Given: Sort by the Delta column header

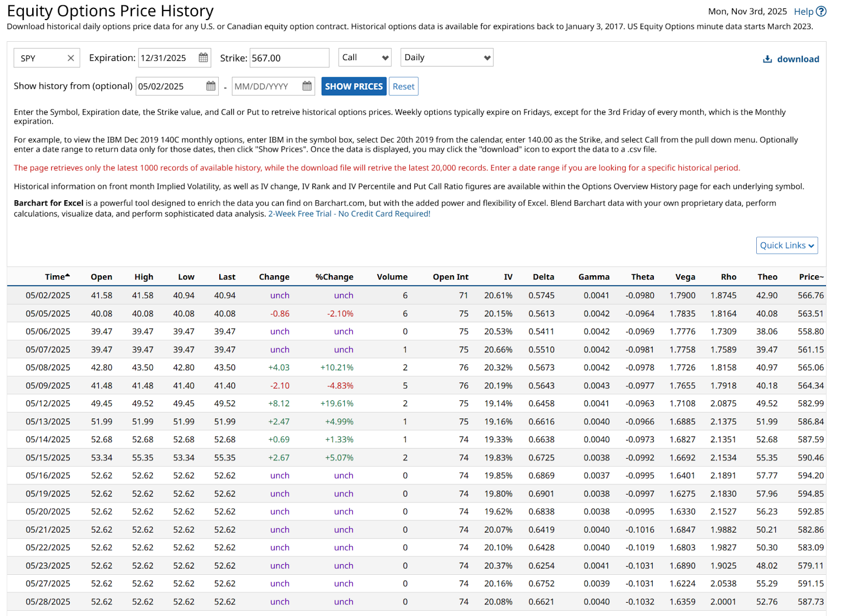Looking at the screenshot, I should (543, 277).
